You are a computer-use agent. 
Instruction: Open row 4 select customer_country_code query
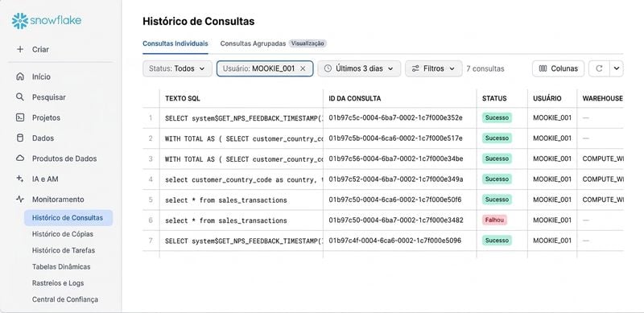[244, 179]
